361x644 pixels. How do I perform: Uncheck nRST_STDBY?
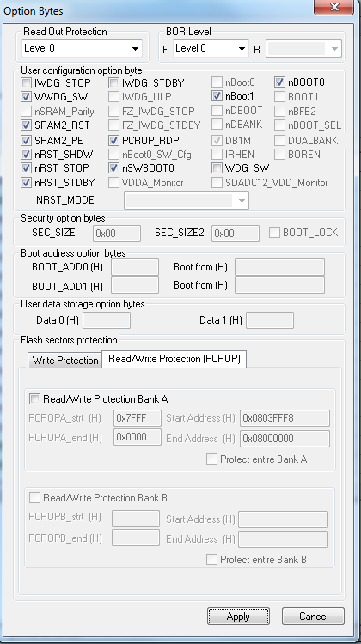(x=27, y=182)
